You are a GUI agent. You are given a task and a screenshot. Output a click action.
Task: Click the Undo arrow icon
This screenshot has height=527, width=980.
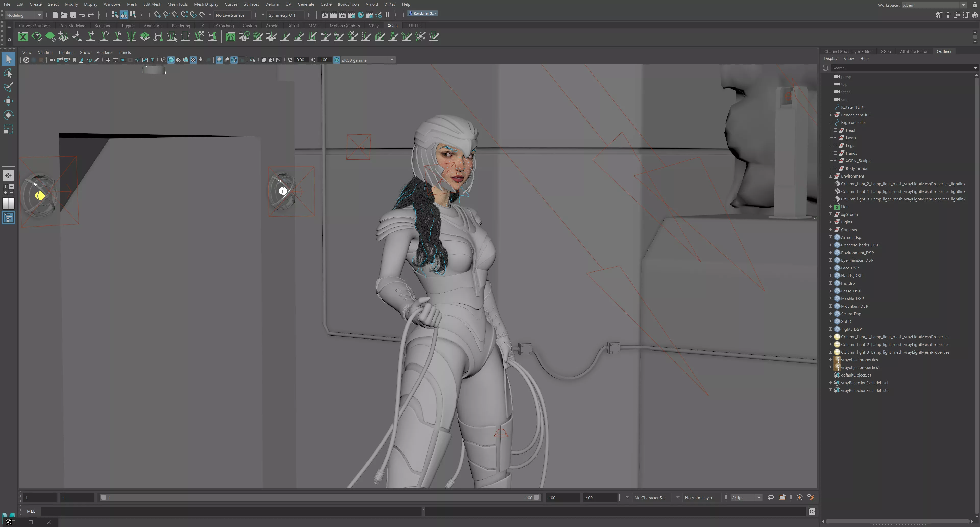(x=82, y=15)
